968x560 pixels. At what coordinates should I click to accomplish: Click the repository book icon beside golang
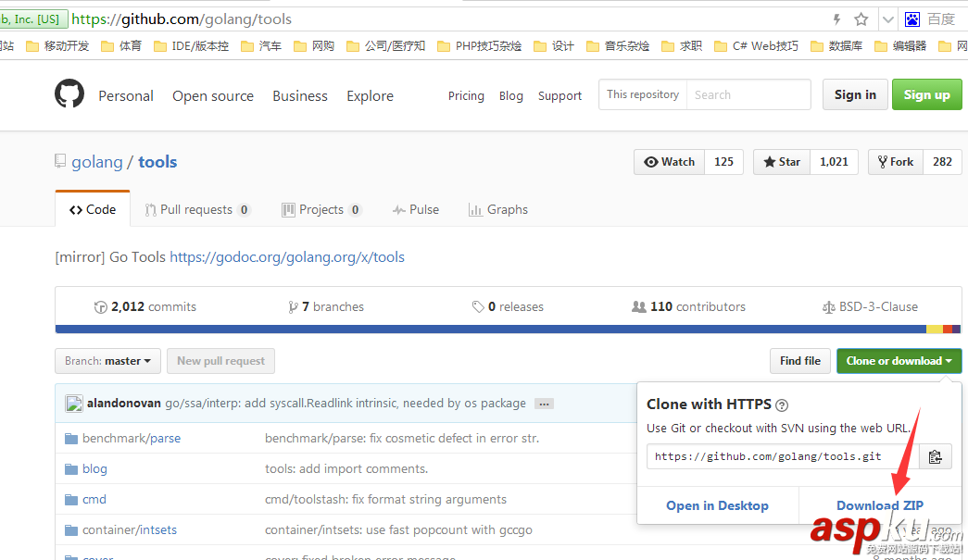(60, 161)
